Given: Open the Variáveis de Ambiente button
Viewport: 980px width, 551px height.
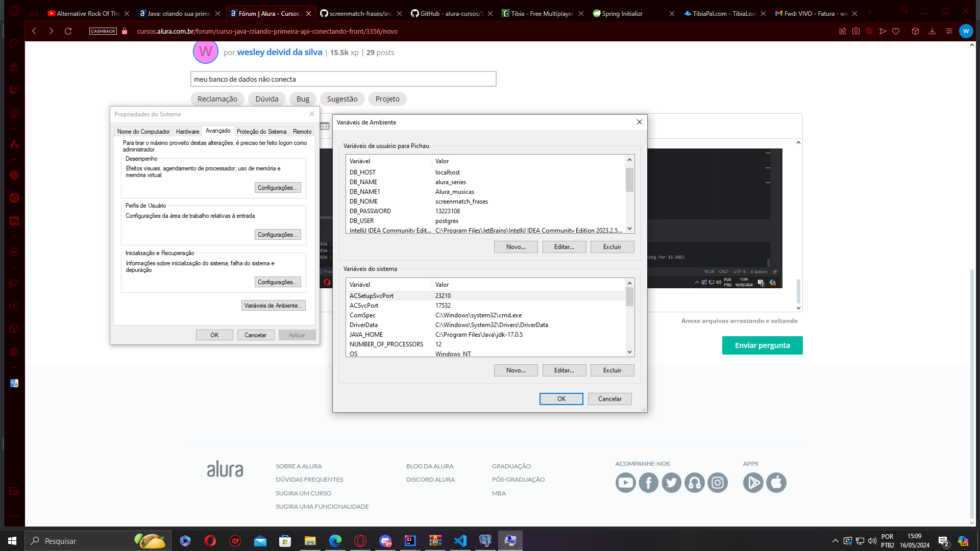Looking at the screenshot, I should [x=273, y=306].
